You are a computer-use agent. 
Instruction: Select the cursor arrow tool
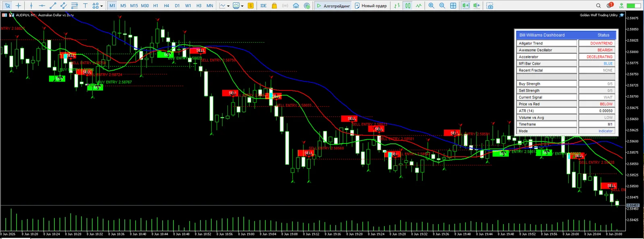tap(7, 6)
